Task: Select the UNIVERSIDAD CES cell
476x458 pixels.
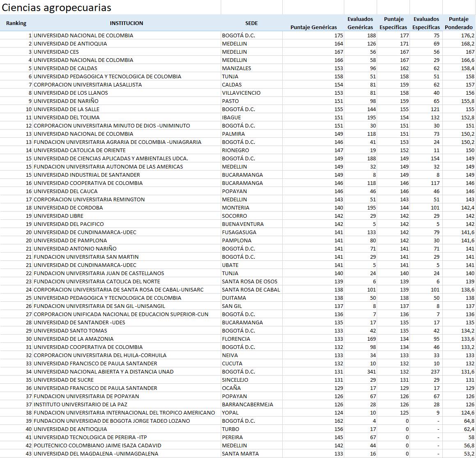Action: 56,52
